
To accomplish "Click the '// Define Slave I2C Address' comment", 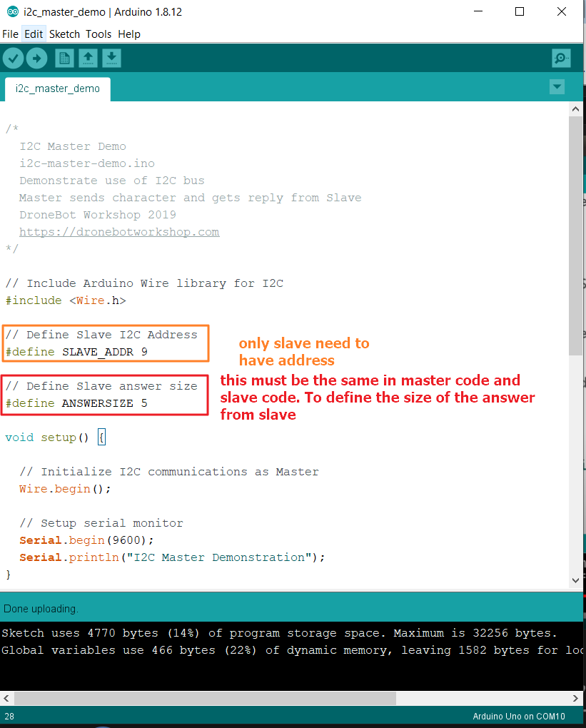I will coord(101,335).
